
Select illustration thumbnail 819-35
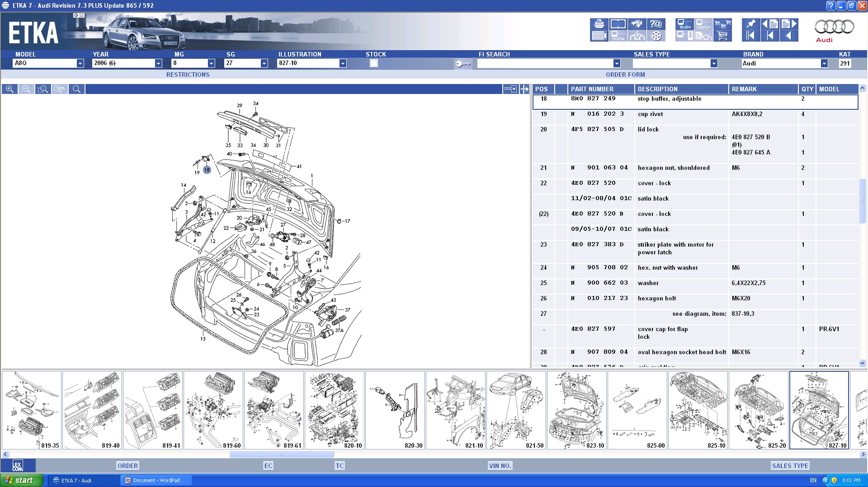(x=32, y=410)
